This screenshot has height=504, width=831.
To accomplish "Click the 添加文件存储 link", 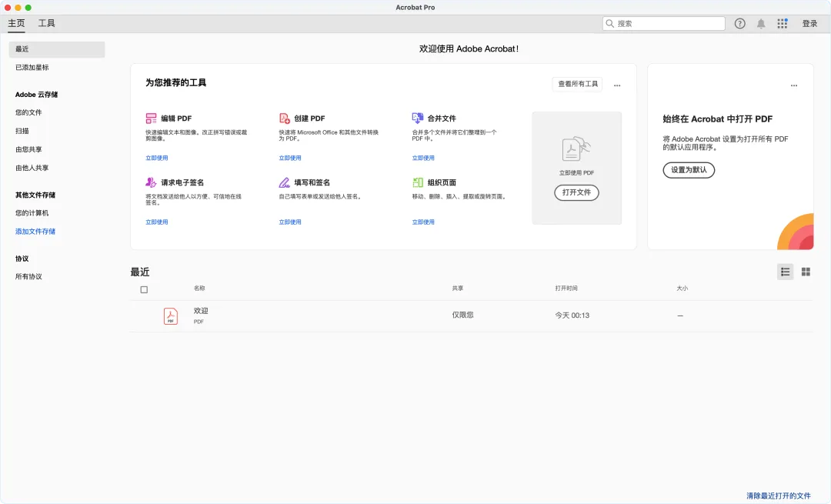I will (35, 232).
